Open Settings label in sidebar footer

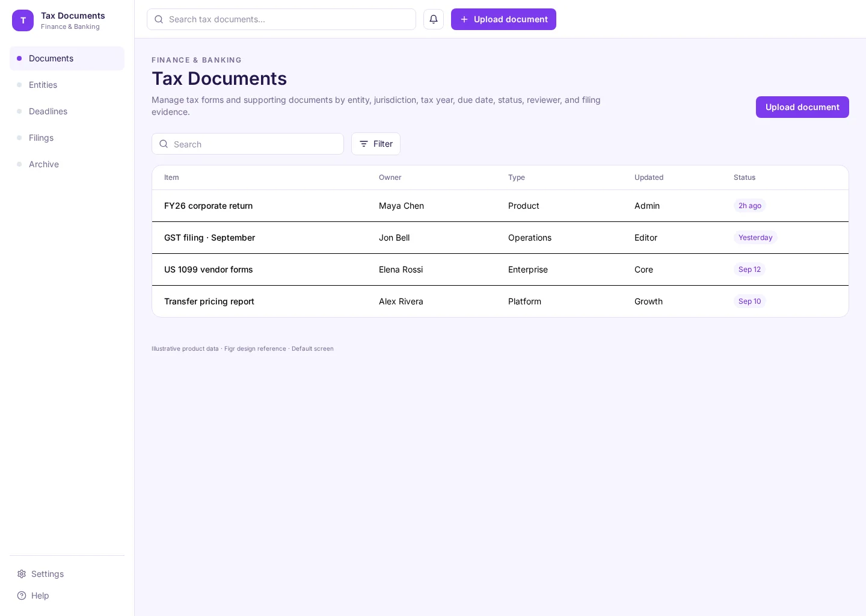click(48, 574)
